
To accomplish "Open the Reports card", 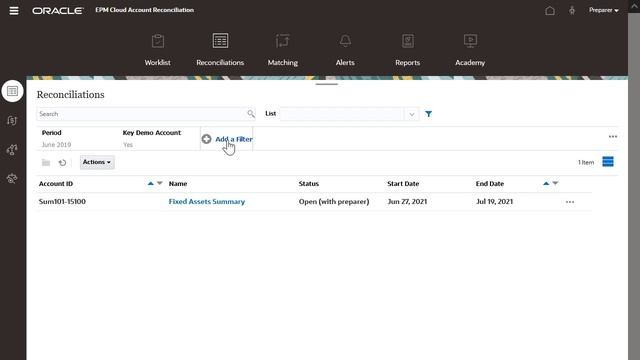I will coord(407,50).
